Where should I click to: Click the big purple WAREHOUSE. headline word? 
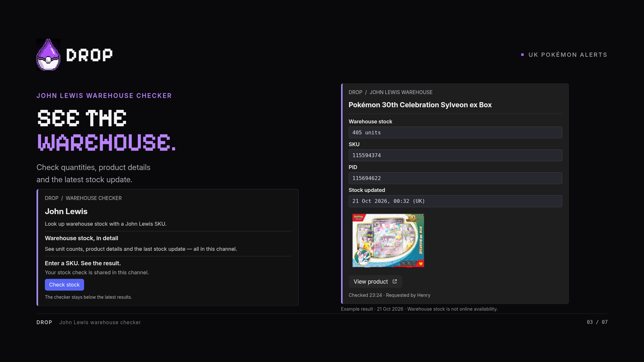[106, 142]
